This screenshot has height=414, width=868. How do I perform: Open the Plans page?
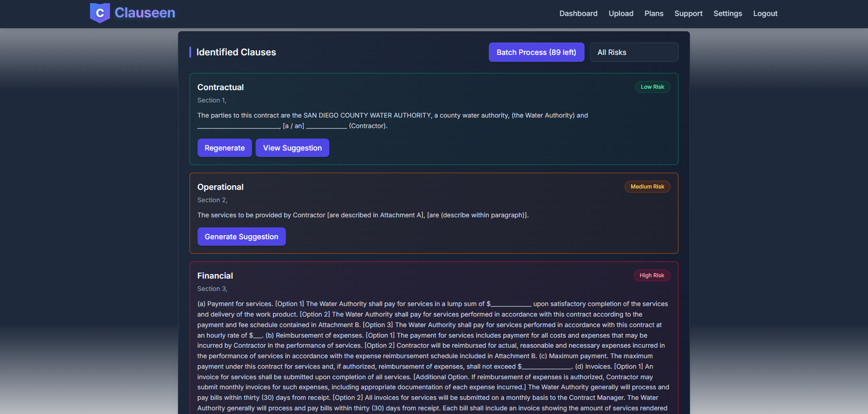tap(654, 13)
